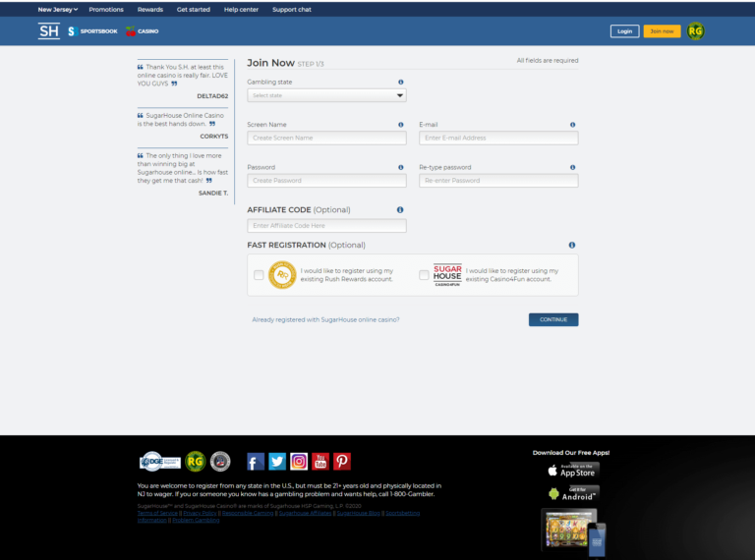Screen dimensions: 755x560
Task: Show info for E-mail field
Action: [x=572, y=125]
